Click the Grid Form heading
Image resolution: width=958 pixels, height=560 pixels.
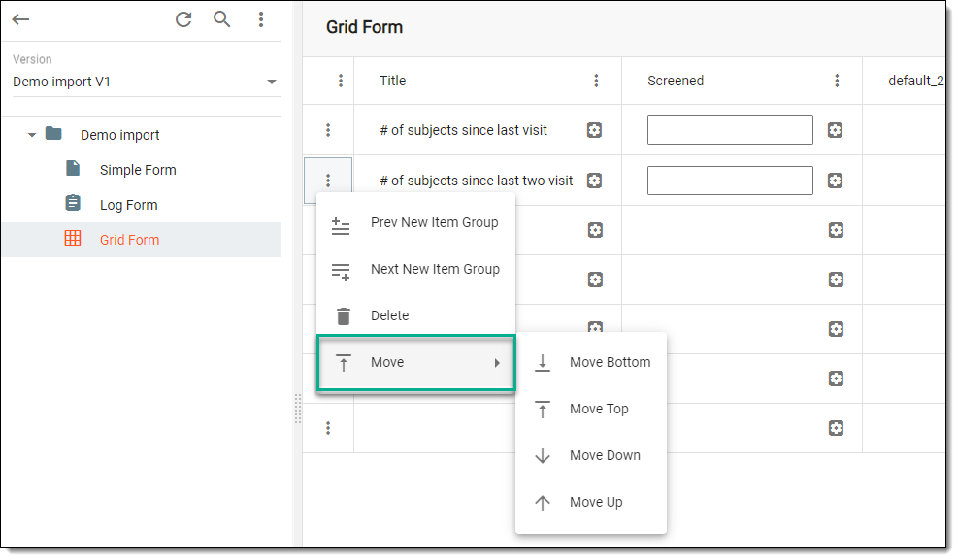(x=364, y=27)
